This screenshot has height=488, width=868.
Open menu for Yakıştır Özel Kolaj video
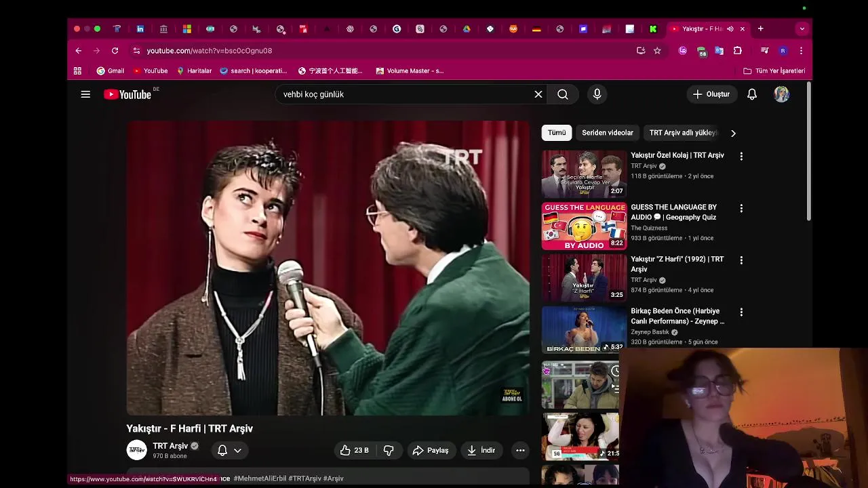[x=741, y=156]
